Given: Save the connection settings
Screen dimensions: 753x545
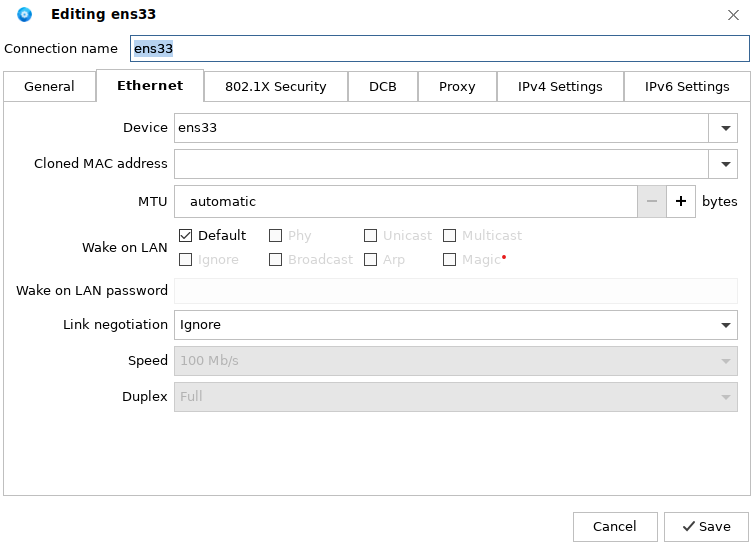Looking at the screenshot, I should pyautogui.click(x=705, y=527).
